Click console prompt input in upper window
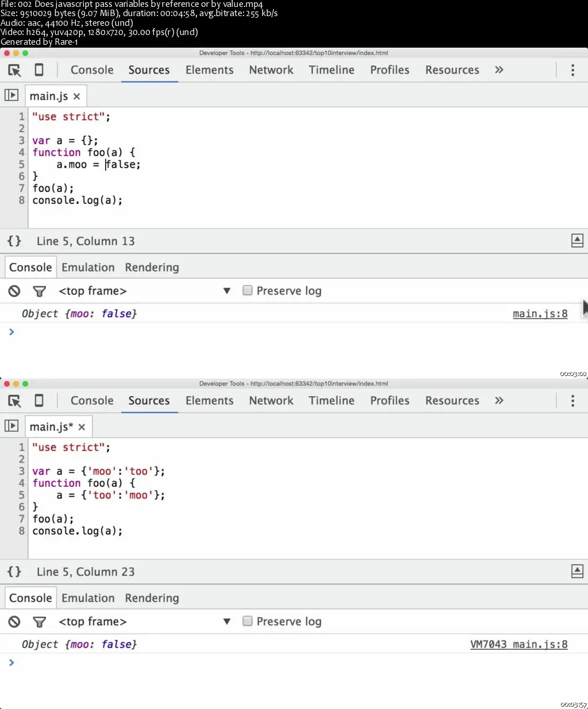 pyautogui.click(x=294, y=332)
